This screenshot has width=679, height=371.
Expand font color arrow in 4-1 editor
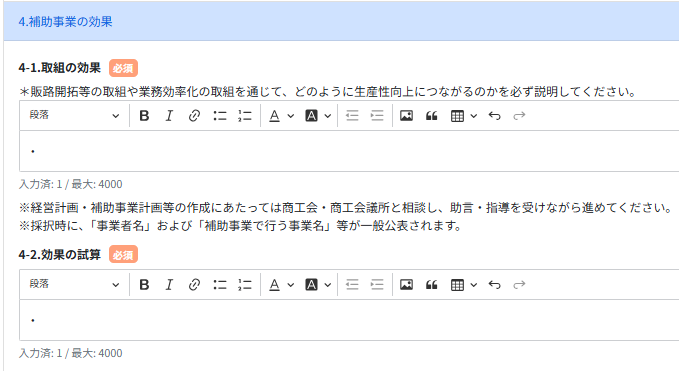(291, 116)
